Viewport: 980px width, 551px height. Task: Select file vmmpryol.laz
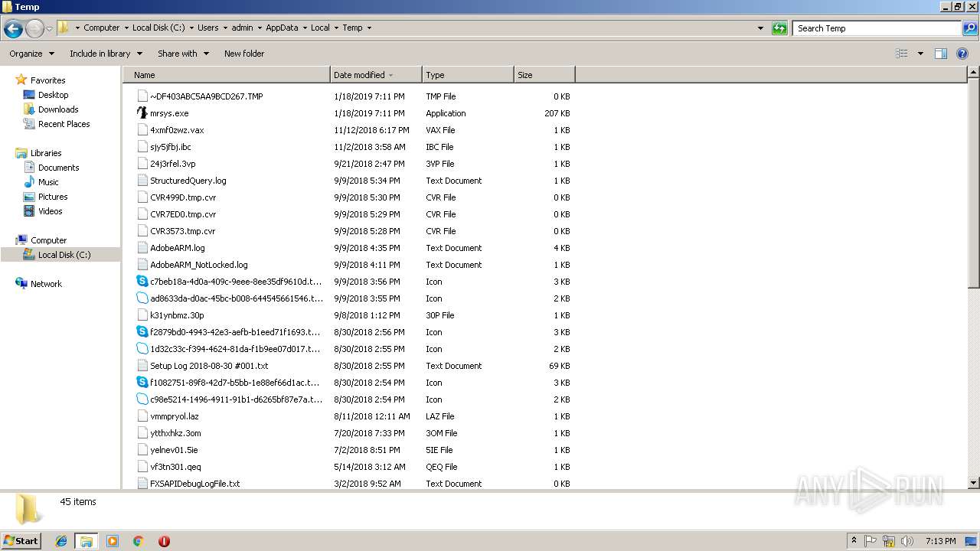tap(174, 416)
